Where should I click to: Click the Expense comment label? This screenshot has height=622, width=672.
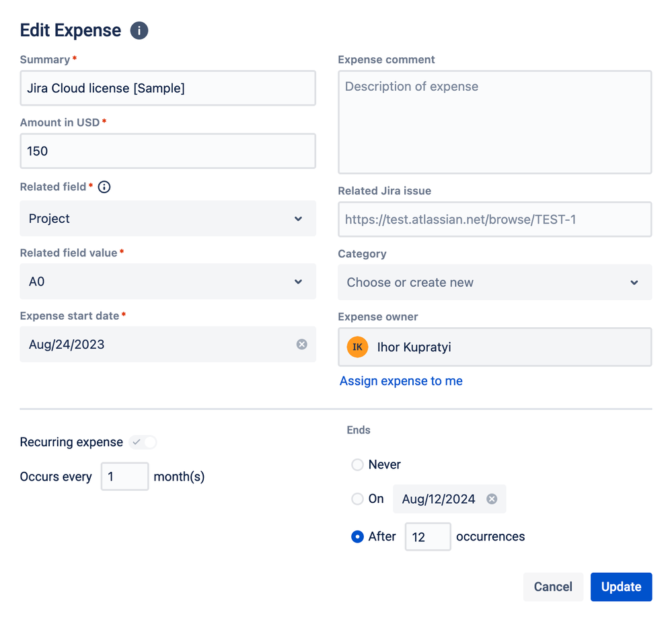[x=386, y=60]
